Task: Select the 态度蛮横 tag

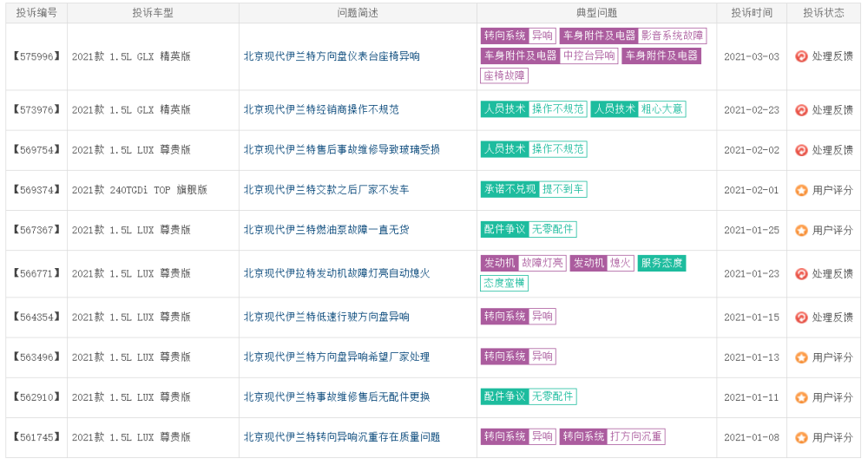Action: coord(504,283)
